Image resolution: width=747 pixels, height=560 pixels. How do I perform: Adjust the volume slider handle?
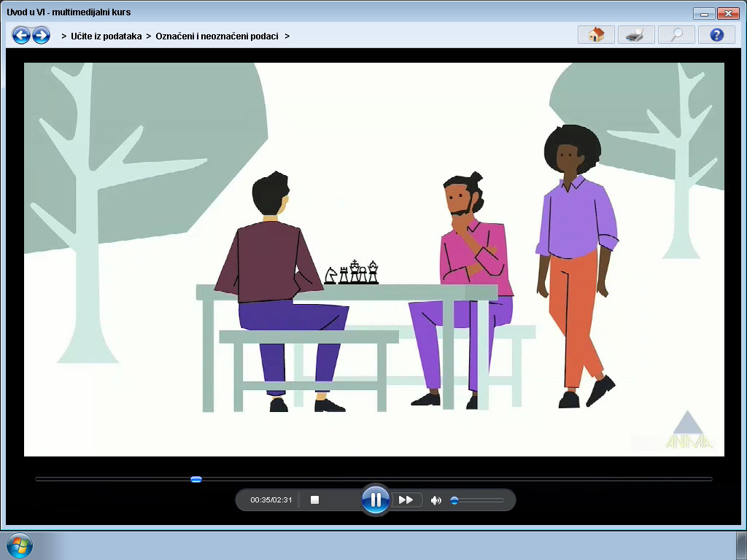pos(454,500)
